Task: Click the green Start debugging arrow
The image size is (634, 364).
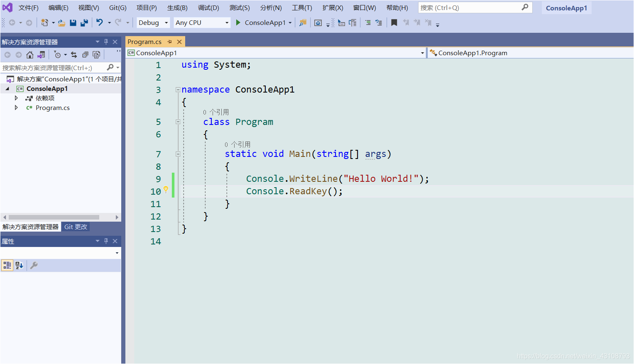Action: click(238, 22)
